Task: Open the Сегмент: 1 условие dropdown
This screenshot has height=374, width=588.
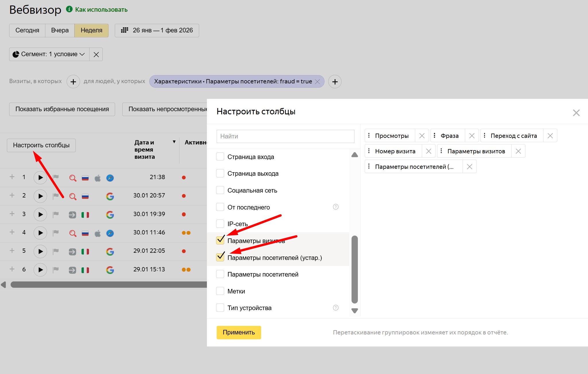Action: [49, 54]
